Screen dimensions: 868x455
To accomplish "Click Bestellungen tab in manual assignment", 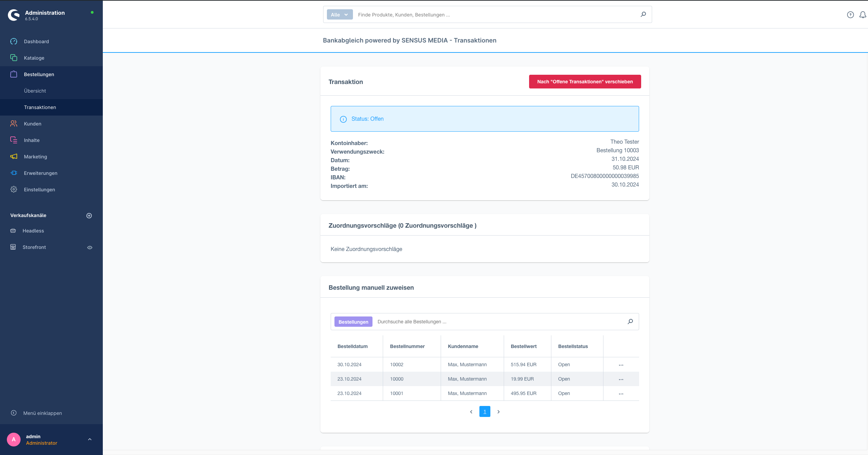I will point(353,321).
